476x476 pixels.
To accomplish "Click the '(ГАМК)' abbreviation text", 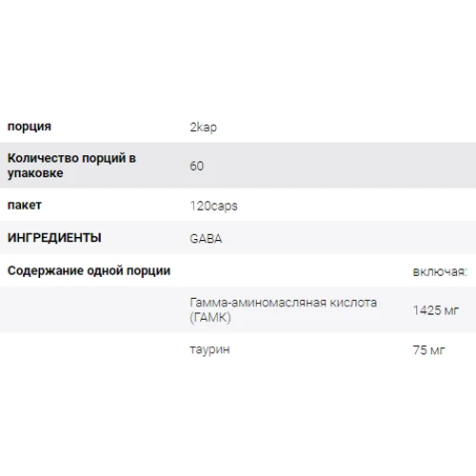I will [210, 318].
